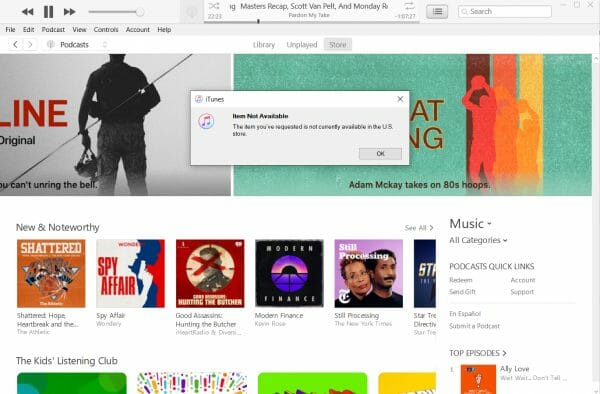Open the Shattered podcast artwork
Viewport: 600px width, 394px height.
(x=51, y=274)
